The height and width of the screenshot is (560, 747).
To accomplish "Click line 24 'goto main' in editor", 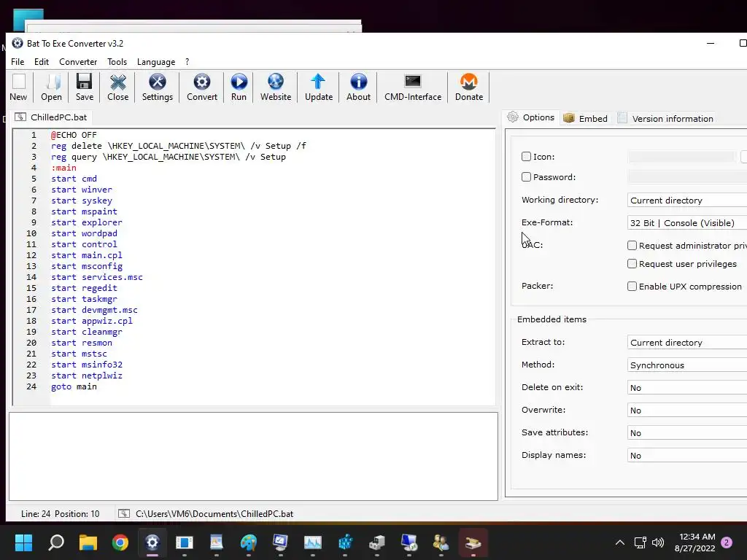I will [x=74, y=386].
